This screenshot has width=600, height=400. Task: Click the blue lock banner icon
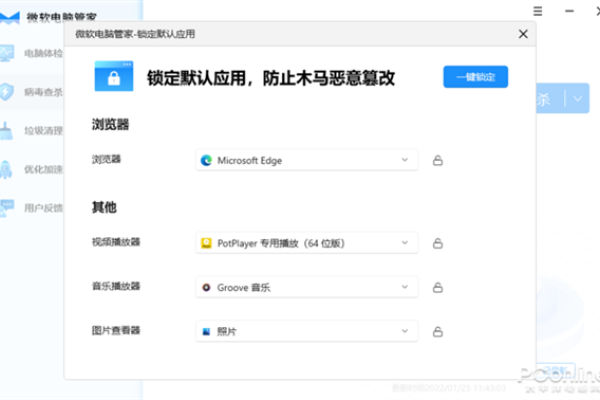point(114,76)
